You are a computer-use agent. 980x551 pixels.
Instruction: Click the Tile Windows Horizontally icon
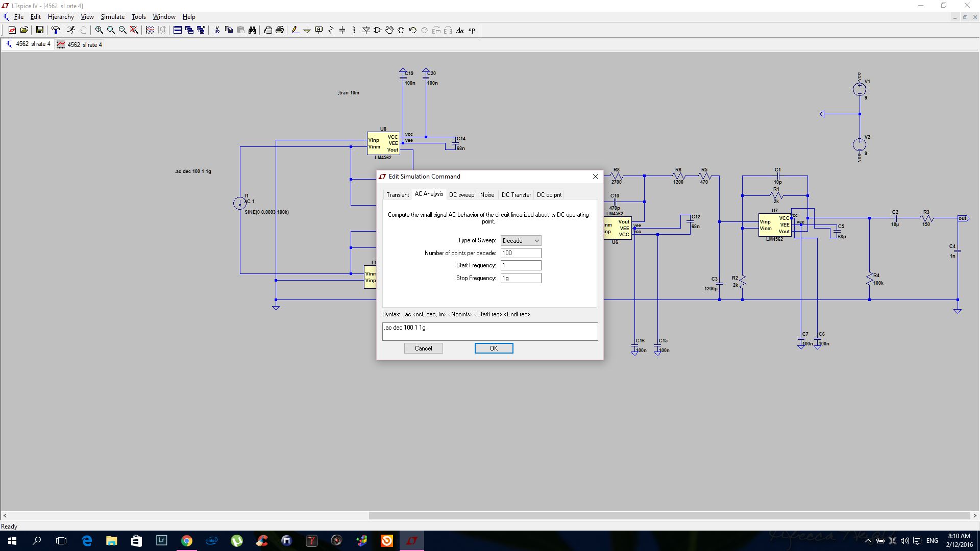click(x=177, y=30)
